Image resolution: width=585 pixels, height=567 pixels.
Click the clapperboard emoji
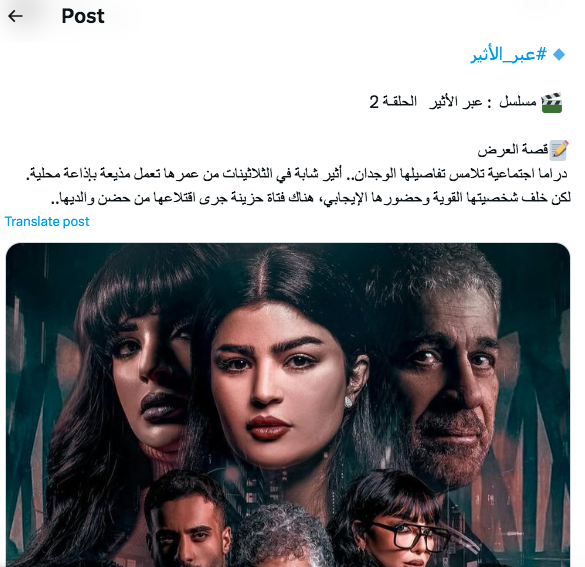point(552,103)
